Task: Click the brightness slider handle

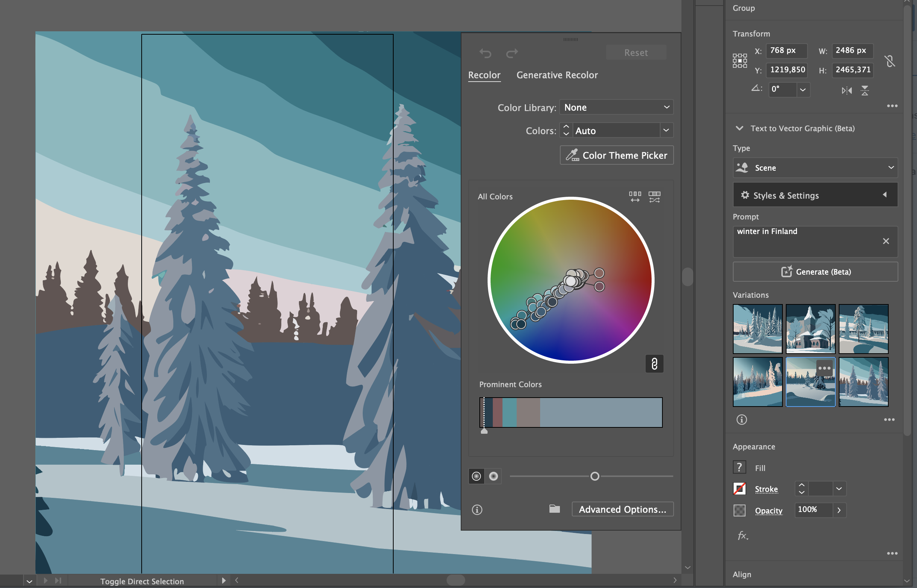Action: point(595,476)
